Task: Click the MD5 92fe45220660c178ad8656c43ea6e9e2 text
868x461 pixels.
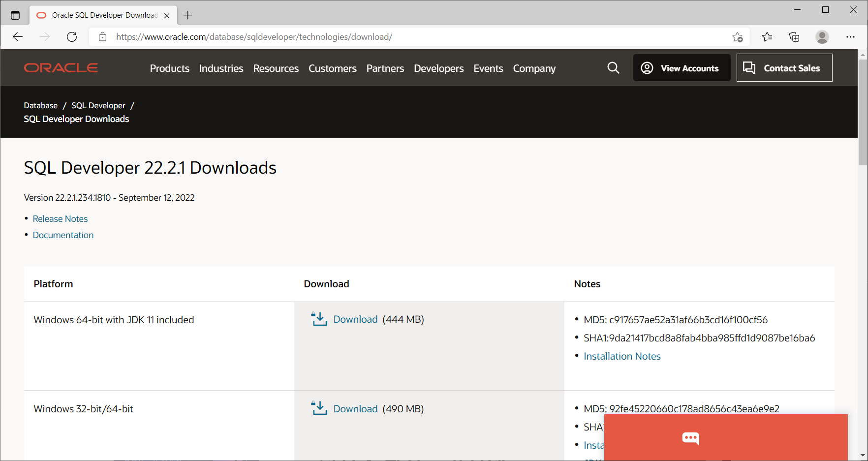Action: (x=682, y=409)
